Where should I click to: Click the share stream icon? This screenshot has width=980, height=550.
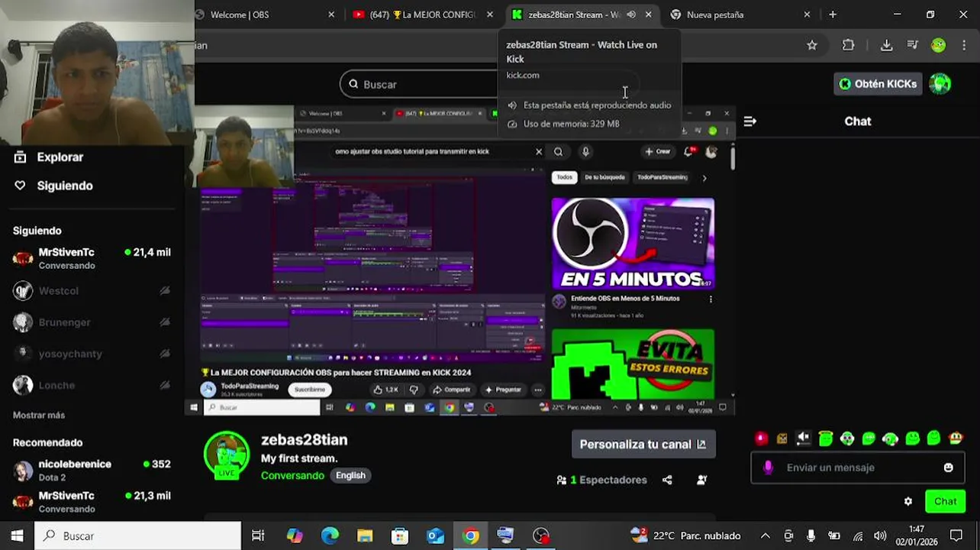[667, 480]
